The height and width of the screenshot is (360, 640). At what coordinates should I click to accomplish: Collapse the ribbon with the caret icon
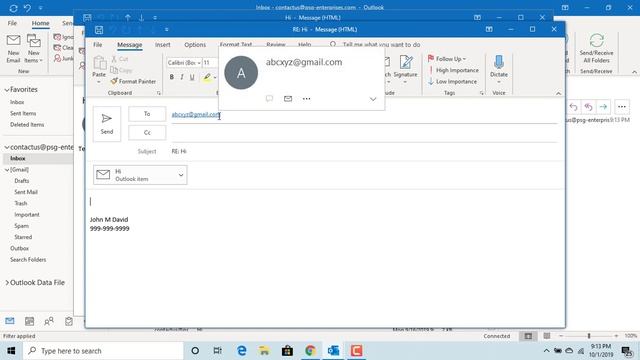click(x=558, y=93)
